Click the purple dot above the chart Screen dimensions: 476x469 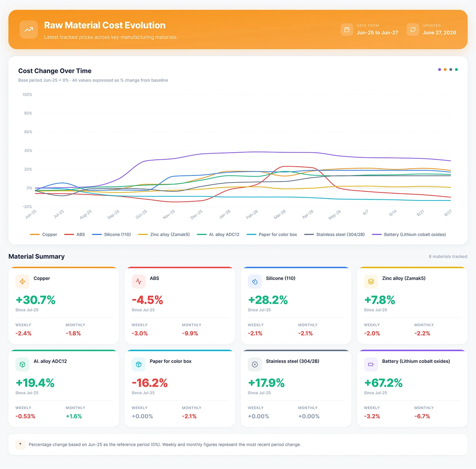tap(440, 69)
